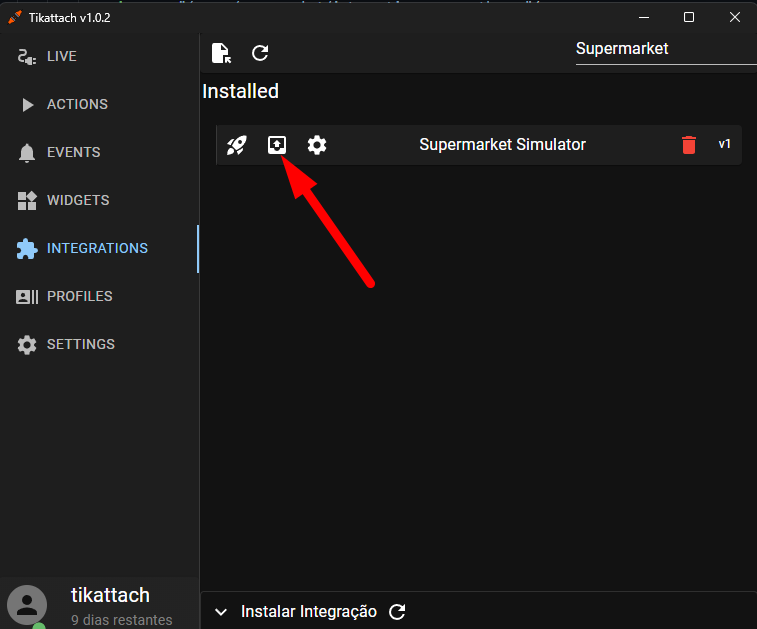Click the import integration file icon
Screen dimensions: 757x629
[x=221, y=53]
